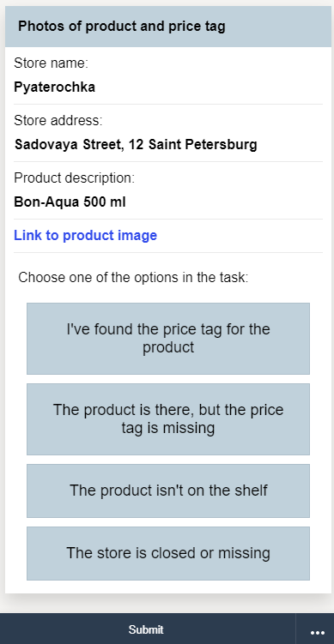
Task: Pick "The product isn't on the shelf"
Action: coord(168,491)
